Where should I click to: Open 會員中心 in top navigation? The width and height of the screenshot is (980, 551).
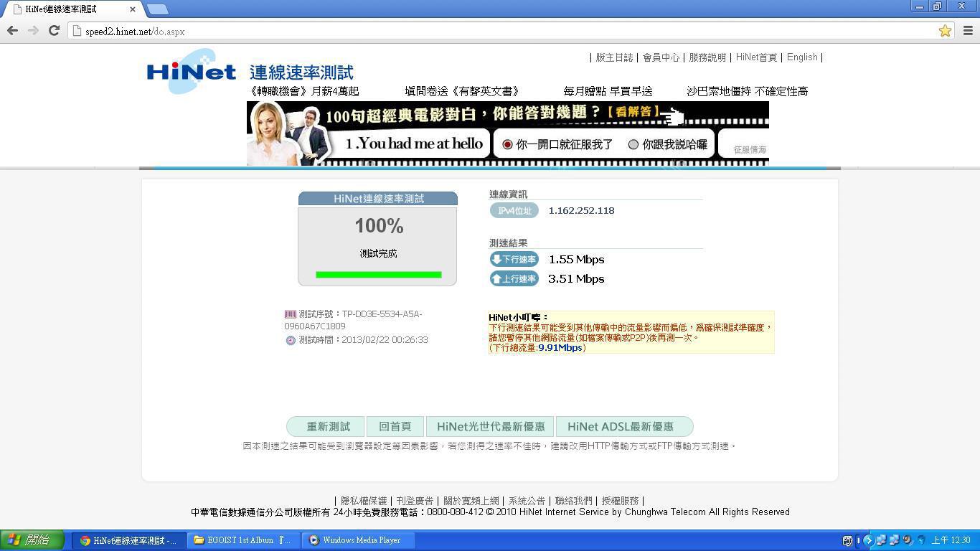(661, 57)
